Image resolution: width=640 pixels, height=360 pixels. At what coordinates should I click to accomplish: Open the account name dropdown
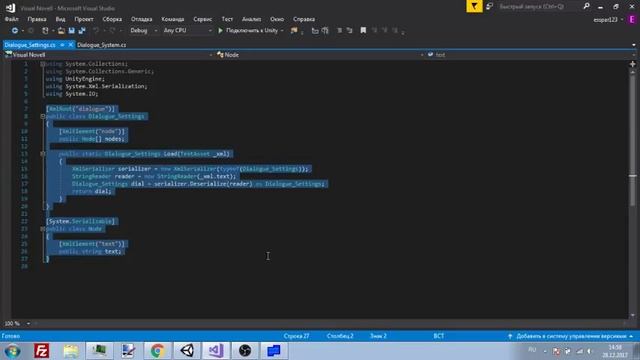pos(609,20)
